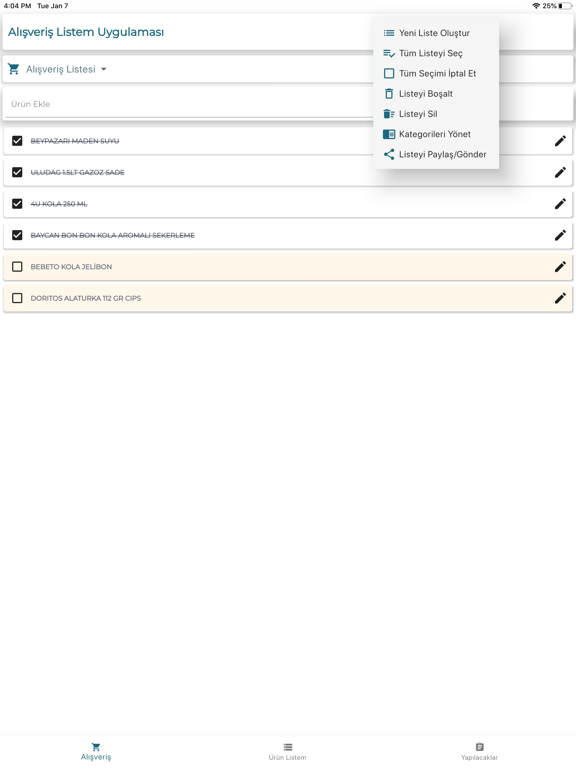Screen dimensions: 576x768
Task: Click the share icon for Listeyi Paylaş/Gönder
Action: (389, 154)
